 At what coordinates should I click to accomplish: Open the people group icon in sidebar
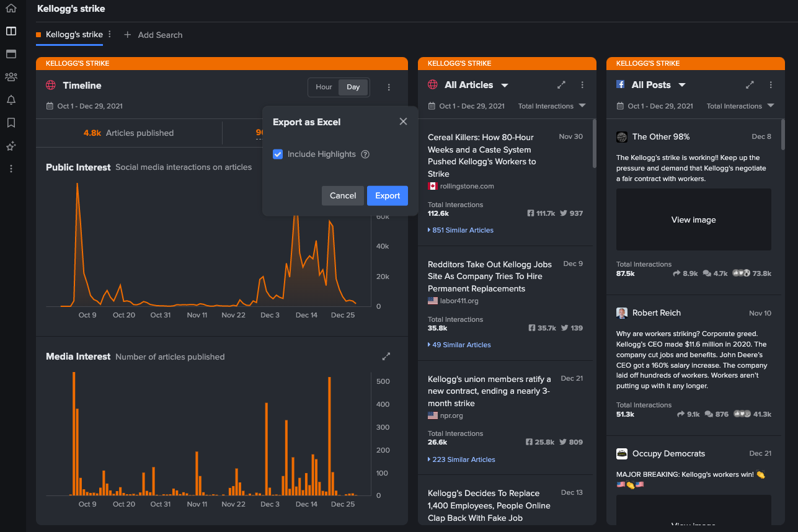(11, 77)
